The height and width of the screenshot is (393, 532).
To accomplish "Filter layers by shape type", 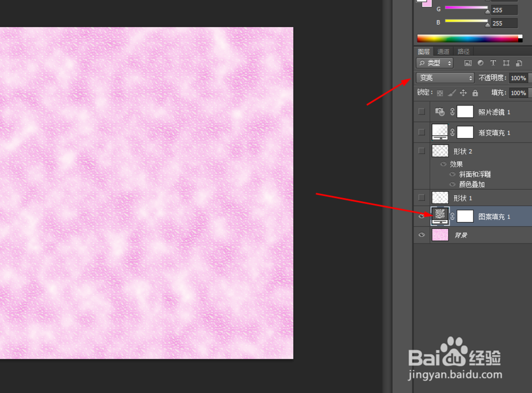I will [x=506, y=63].
